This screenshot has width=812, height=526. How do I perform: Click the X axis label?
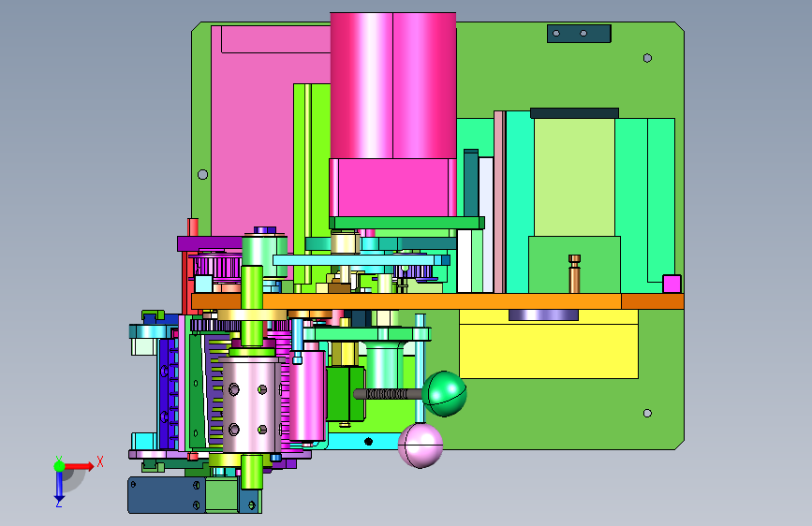(100, 461)
